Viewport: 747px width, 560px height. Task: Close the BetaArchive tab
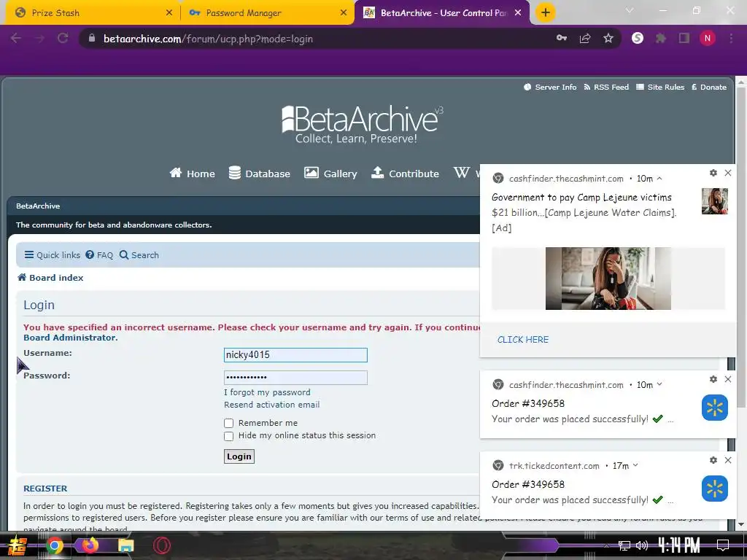(x=518, y=13)
